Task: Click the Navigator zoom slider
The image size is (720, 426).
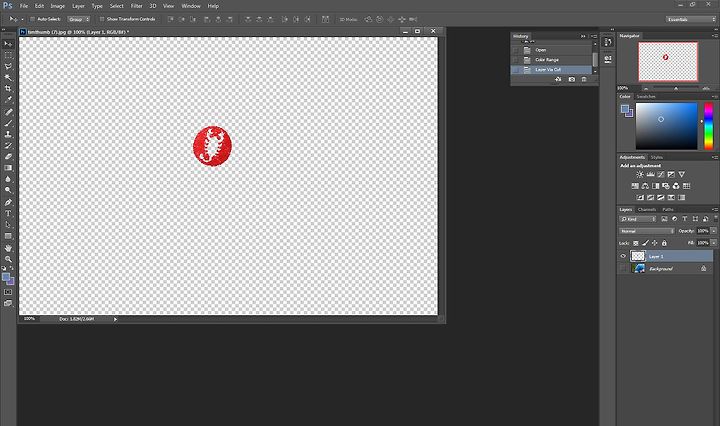Action: point(675,88)
